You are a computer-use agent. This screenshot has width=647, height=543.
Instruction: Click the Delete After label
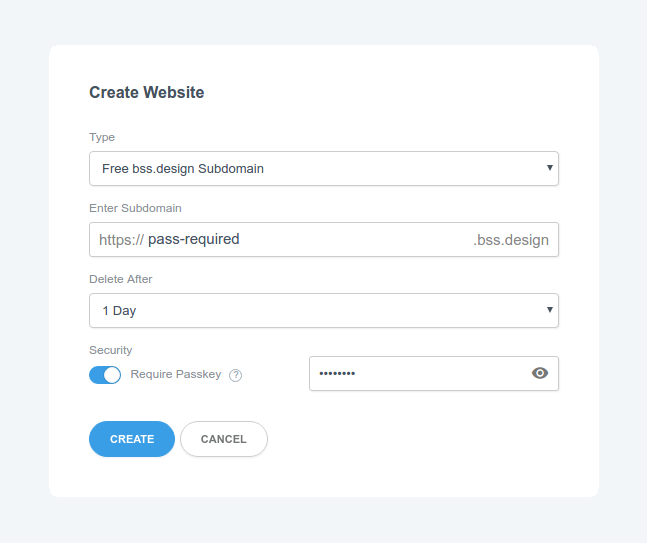point(120,279)
